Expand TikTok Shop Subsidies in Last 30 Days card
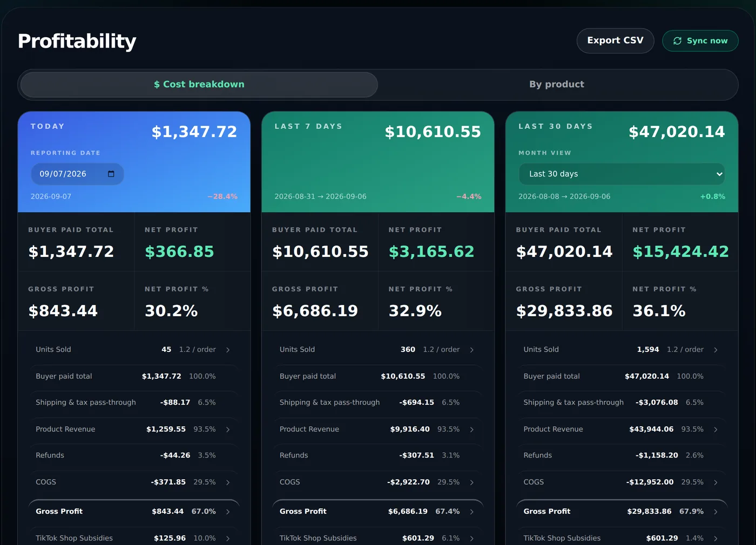Viewport: 756px width, 545px height. (622, 539)
